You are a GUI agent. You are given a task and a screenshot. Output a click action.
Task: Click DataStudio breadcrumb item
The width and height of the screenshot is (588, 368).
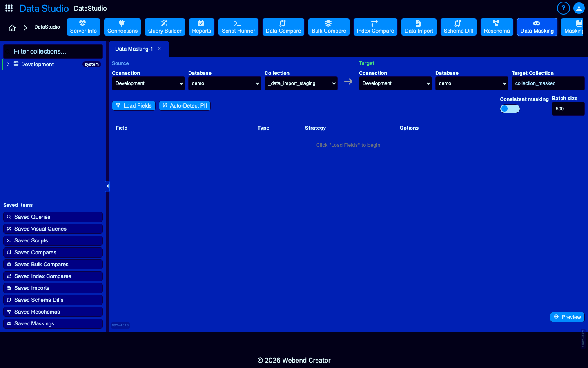click(x=47, y=27)
